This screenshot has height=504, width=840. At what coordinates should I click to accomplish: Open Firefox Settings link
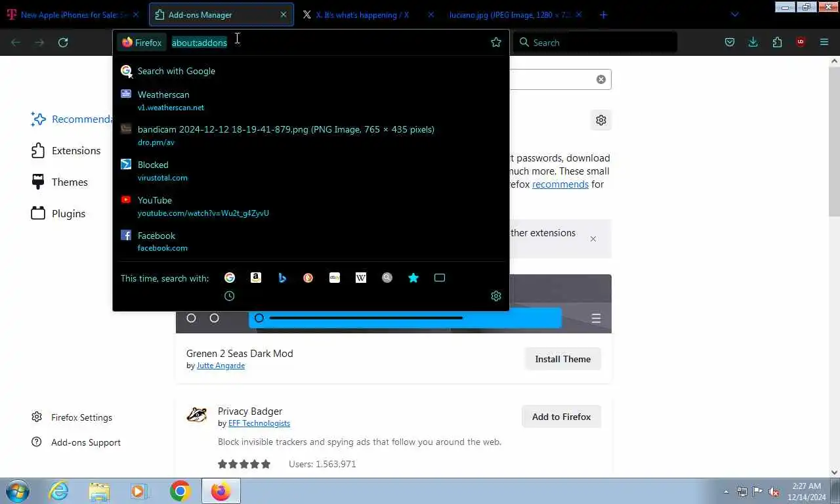tap(72, 417)
